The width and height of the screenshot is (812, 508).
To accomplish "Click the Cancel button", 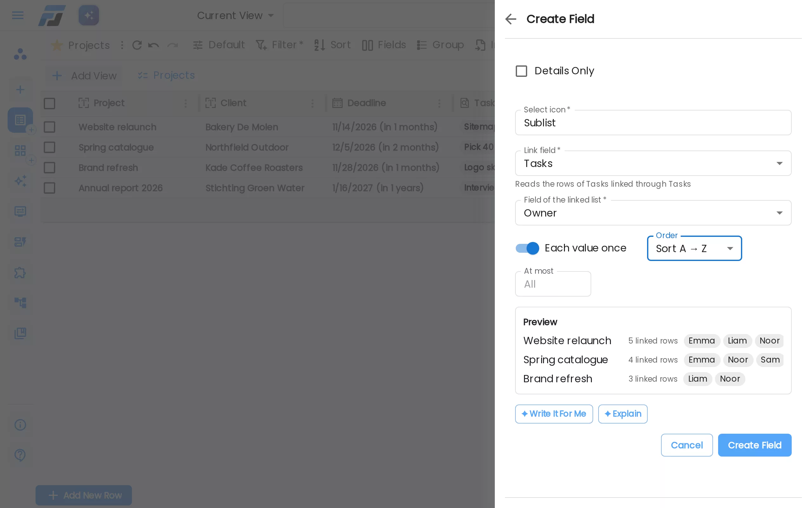I will pyautogui.click(x=686, y=445).
